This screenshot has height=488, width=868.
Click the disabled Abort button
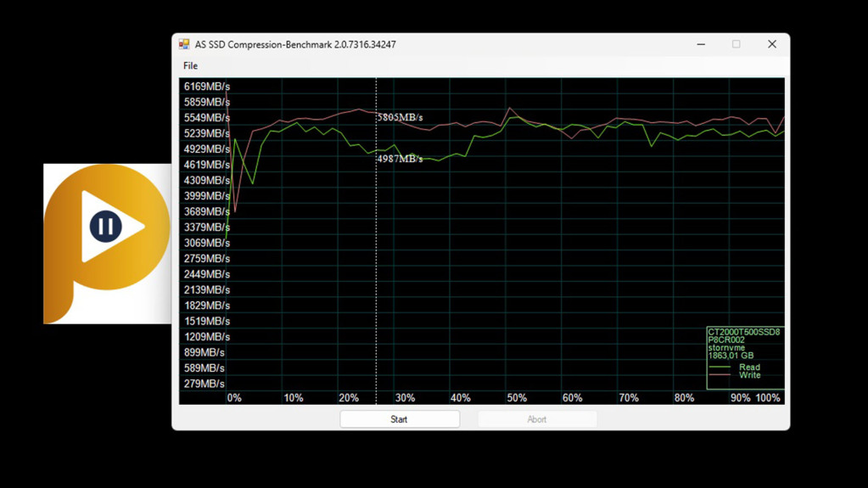537,419
